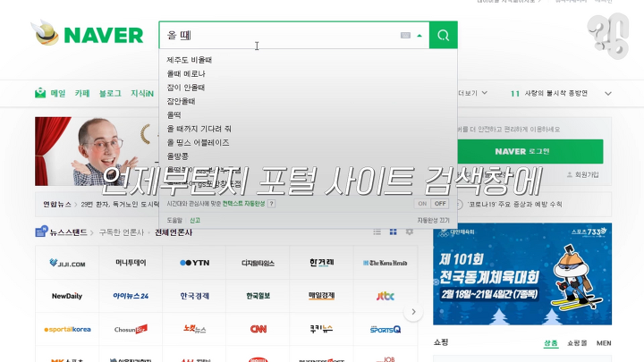Open 디지털타임스 press logo
Viewport: 644px width, 362px height.
[x=258, y=263]
